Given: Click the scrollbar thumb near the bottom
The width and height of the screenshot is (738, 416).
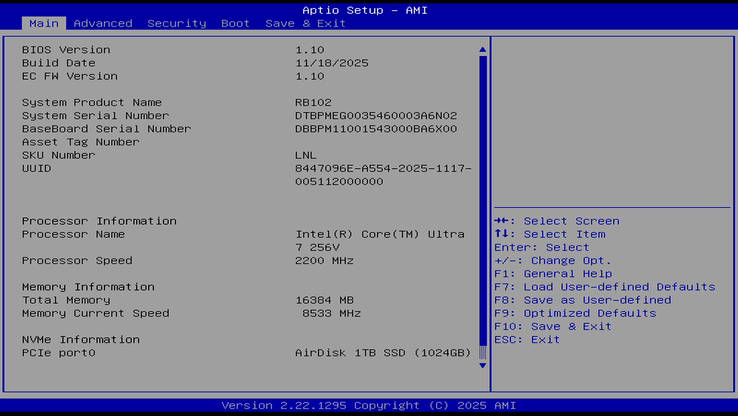Looking at the screenshot, I should point(482,352).
